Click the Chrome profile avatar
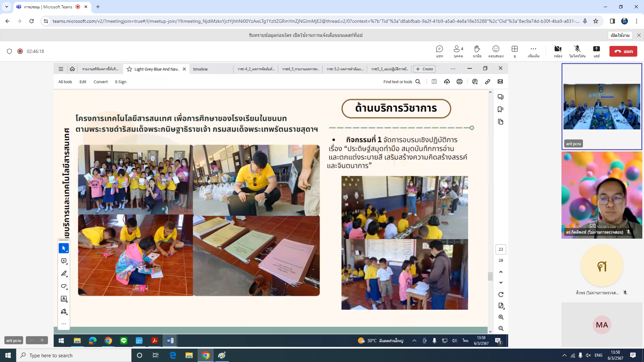Screen dimensions: 644x362 point(624,21)
